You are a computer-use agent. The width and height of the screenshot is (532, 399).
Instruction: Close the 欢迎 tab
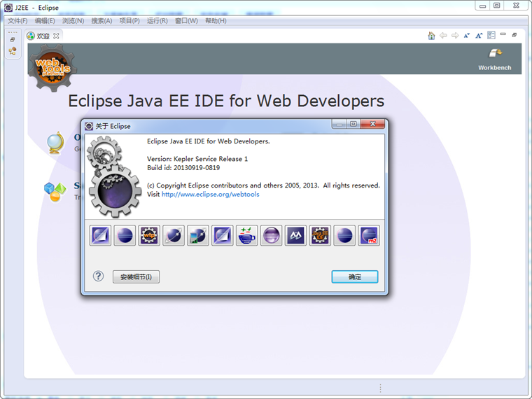tap(57, 36)
